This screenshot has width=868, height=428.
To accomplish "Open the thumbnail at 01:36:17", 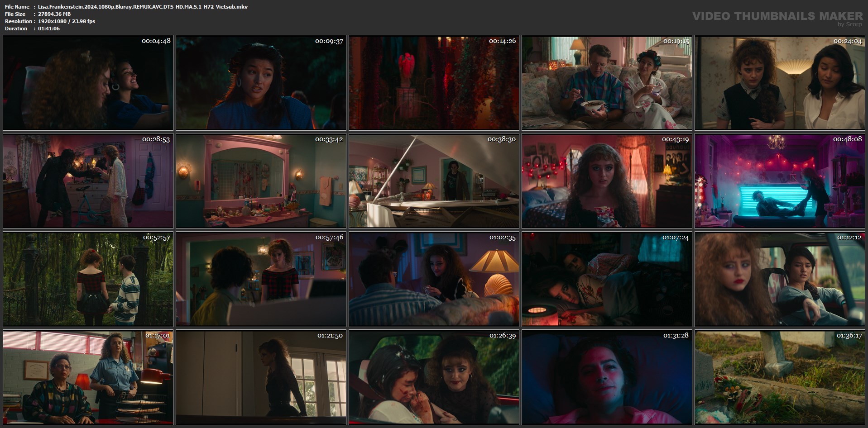I will [x=780, y=377].
